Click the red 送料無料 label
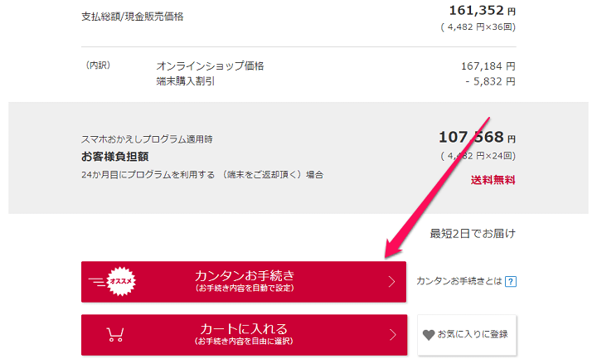Screen dimensions: 597x364 (x=493, y=180)
